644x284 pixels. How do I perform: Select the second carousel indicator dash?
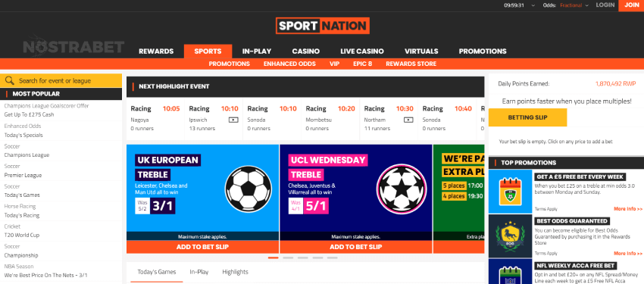288,257
